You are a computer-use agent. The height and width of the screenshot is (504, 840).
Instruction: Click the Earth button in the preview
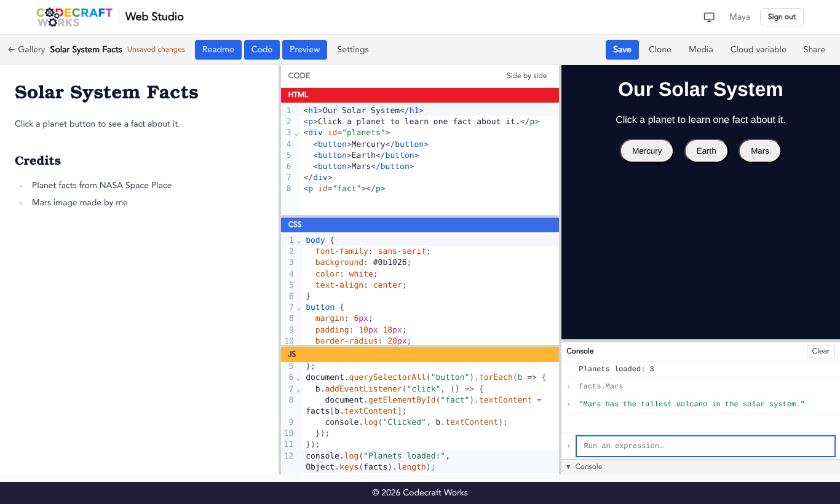[x=706, y=151]
